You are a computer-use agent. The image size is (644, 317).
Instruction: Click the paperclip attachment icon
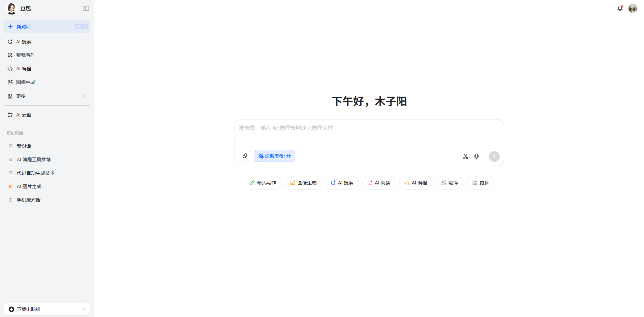(245, 156)
